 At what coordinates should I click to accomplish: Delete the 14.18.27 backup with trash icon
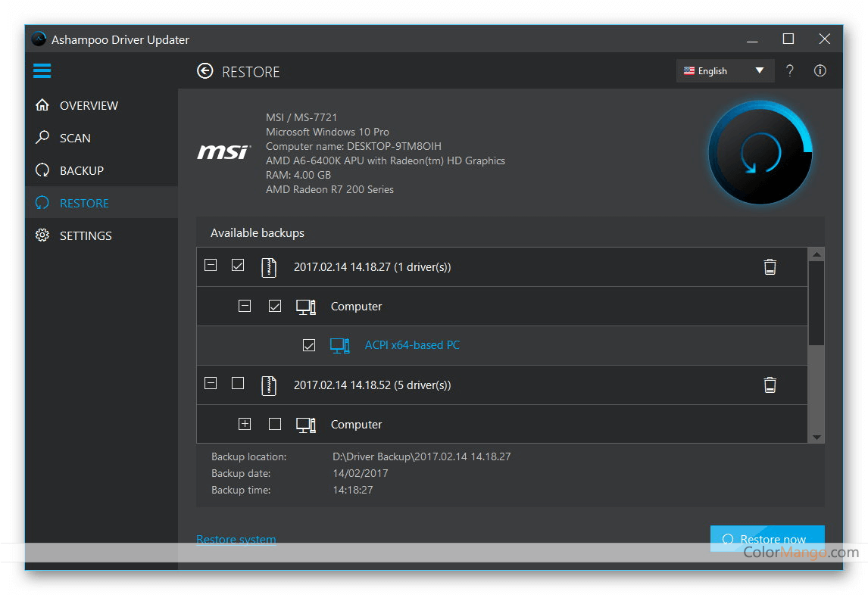coord(770,266)
